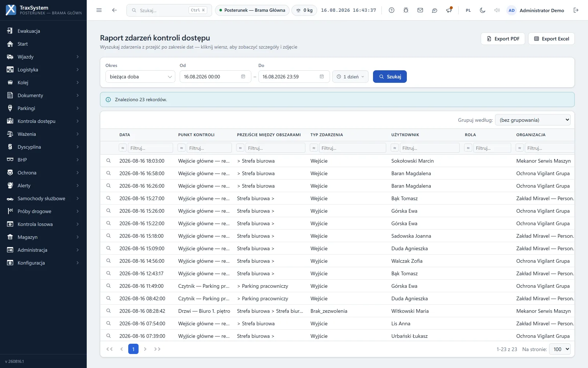Screen dimensions: 588x368
Task: Open details magnifier for Witkowski Maria row
Action: coord(108,311)
